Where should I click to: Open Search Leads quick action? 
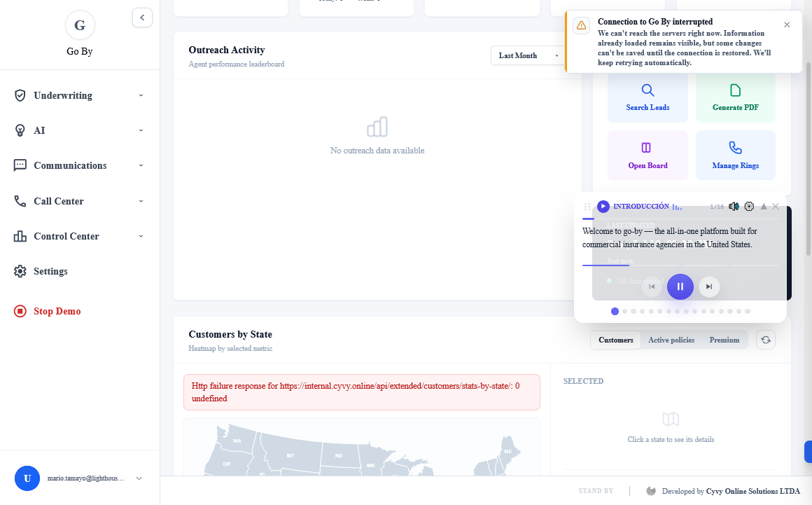click(647, 97)
